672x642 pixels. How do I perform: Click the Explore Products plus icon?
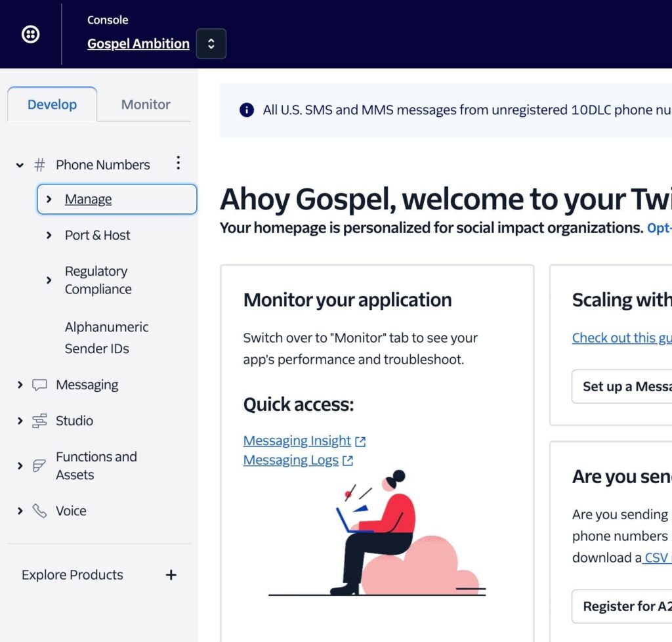pos(171,575)
